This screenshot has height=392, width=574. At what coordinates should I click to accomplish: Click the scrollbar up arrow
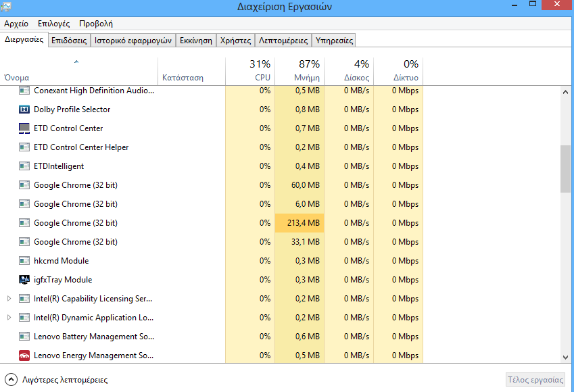click(x=565, y=92)
